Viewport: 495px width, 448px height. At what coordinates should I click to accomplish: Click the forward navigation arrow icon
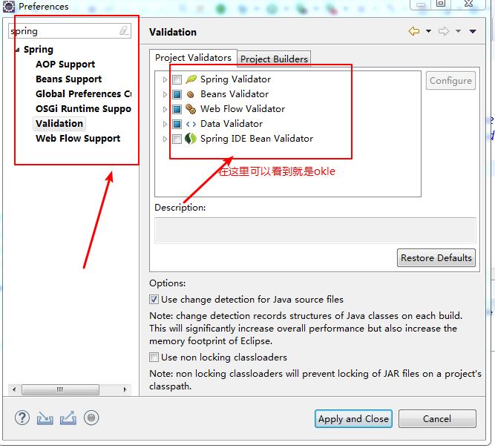pyautogui.click(x=444, y=31)
